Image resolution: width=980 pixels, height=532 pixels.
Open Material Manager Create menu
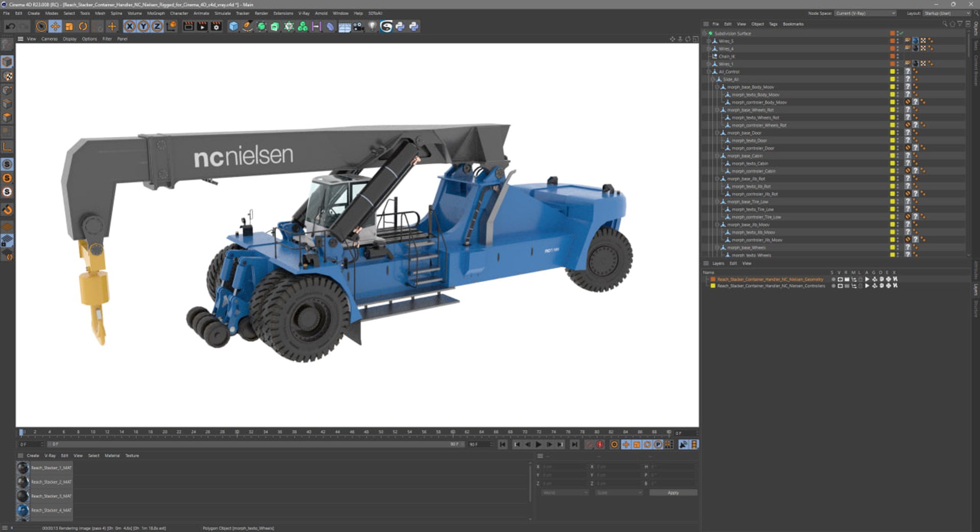pyautogui.click(x=33, y=455)
